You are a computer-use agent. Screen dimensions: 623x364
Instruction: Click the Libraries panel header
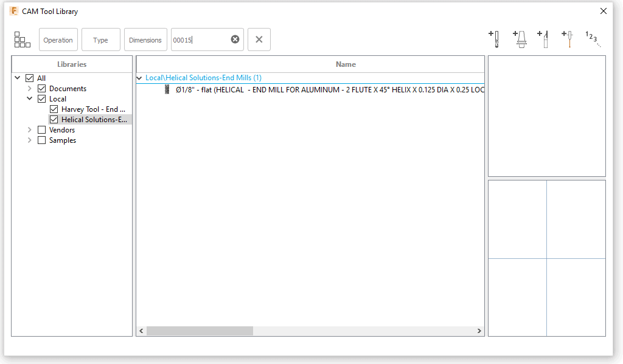click(x=72, y=64)
